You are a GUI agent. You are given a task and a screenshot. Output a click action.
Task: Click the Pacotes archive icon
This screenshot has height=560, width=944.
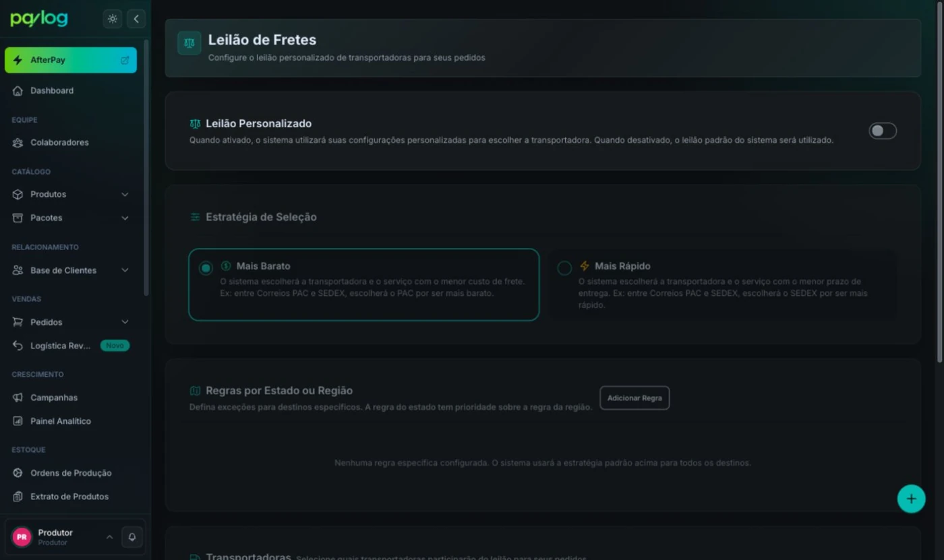(18, 218)
